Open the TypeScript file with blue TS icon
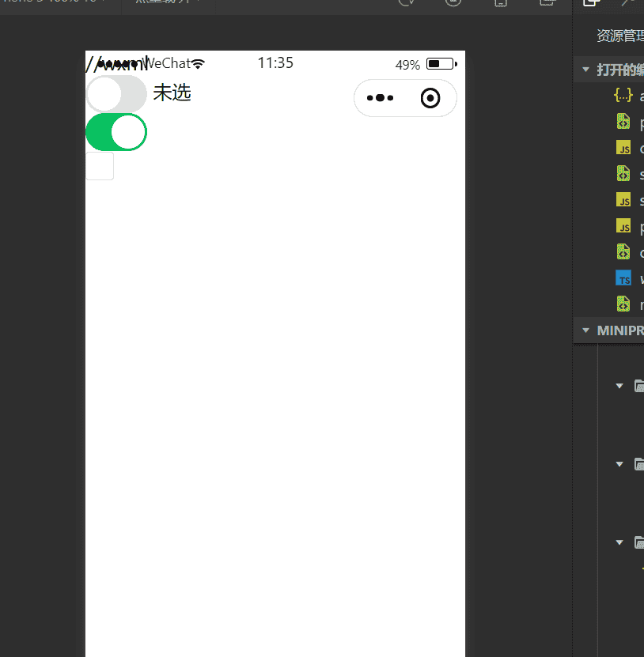 click(x=624, y=278)
